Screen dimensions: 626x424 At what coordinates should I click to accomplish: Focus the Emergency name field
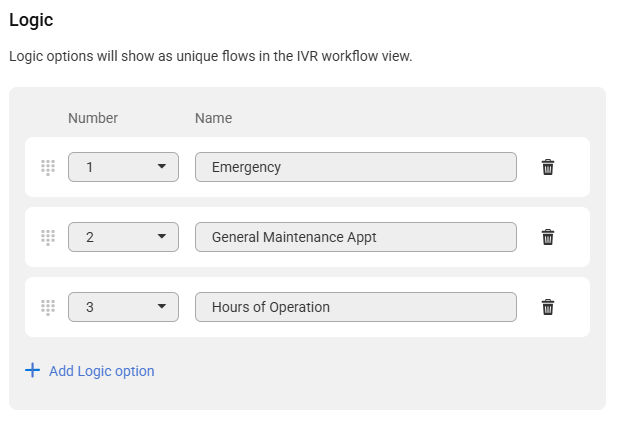point(356,167)
